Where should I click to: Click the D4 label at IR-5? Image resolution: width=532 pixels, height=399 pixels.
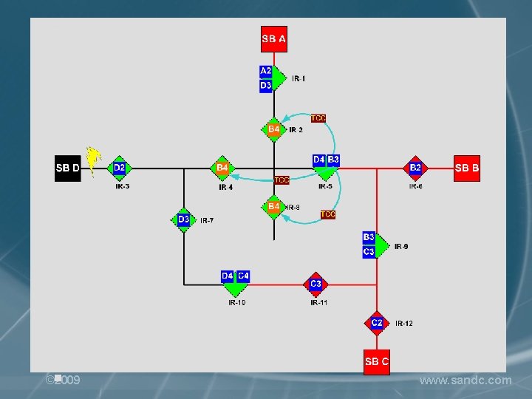click(319, 160)
